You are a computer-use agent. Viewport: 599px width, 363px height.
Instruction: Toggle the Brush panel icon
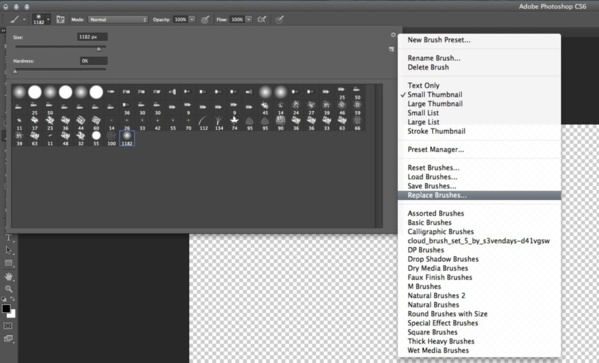coord(60,19)
